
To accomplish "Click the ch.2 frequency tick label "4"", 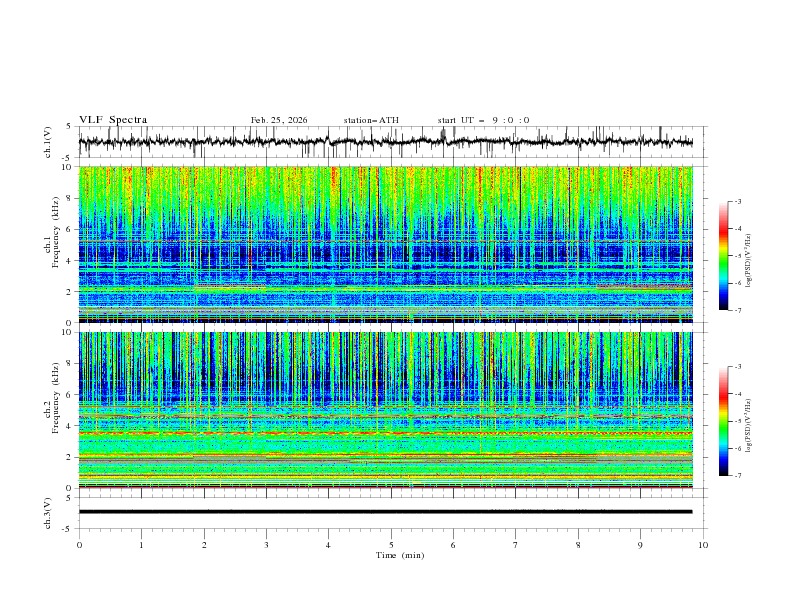I will (71, 426).
